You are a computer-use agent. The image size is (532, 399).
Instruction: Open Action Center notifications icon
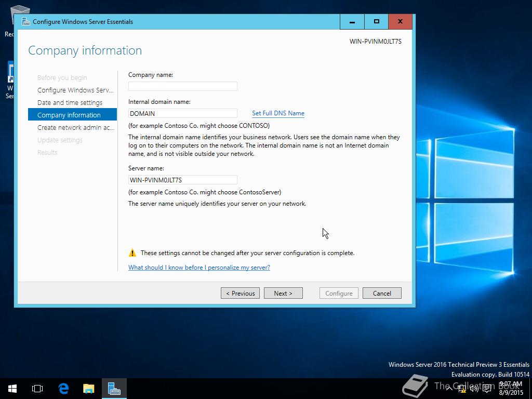[x=487, y=389]
